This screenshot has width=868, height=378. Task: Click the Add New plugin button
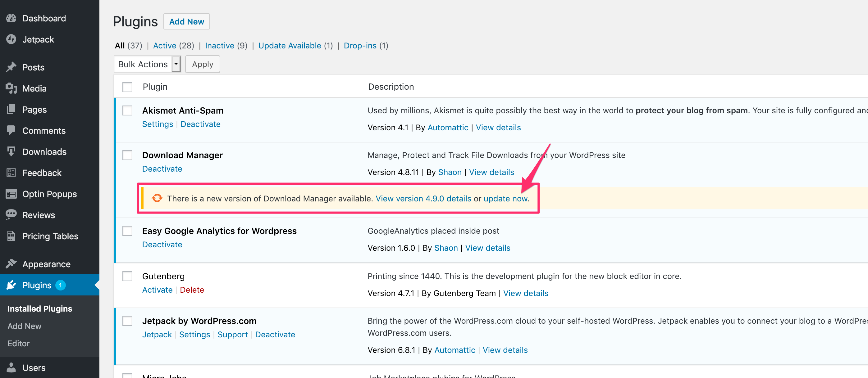tap(186, 21)
